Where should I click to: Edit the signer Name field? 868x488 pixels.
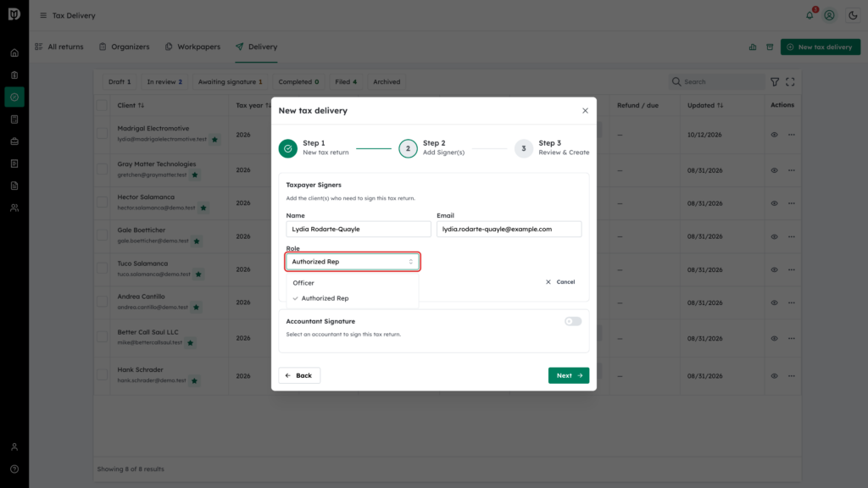359,229
